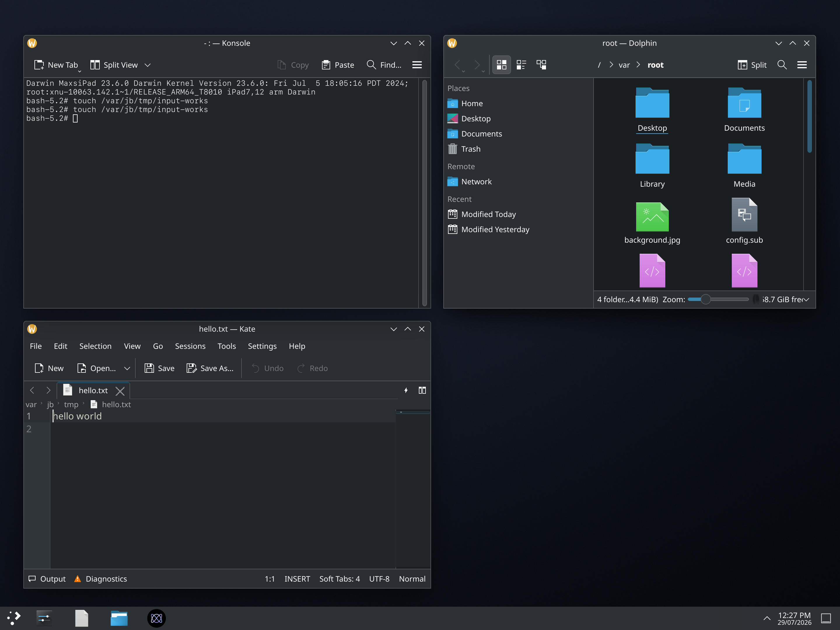840x630 pixels.
Task: Open the Konsole hamburger menu
Action: tap(417, 65)
